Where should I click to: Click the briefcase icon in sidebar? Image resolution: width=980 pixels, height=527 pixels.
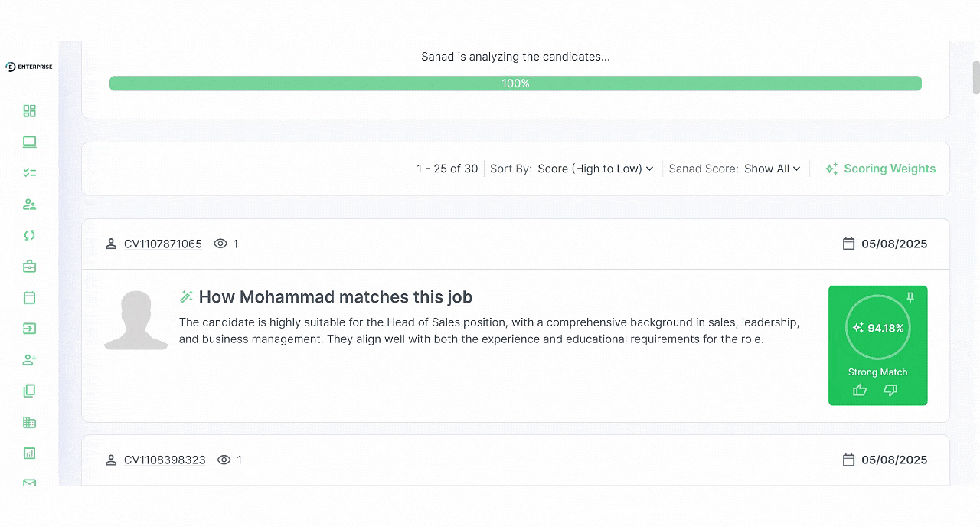pyautogui.click(x=30, y=267)
